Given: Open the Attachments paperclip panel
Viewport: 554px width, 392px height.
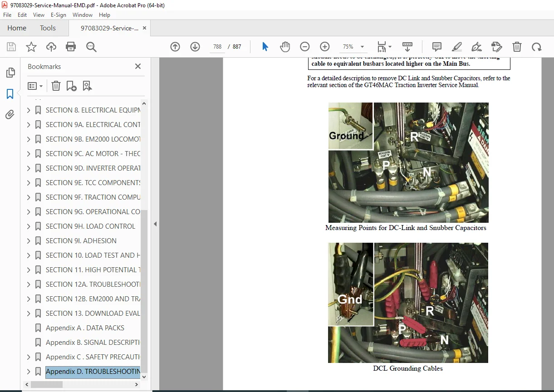Looking at the screenshot, I should click(x=10, y=115).
